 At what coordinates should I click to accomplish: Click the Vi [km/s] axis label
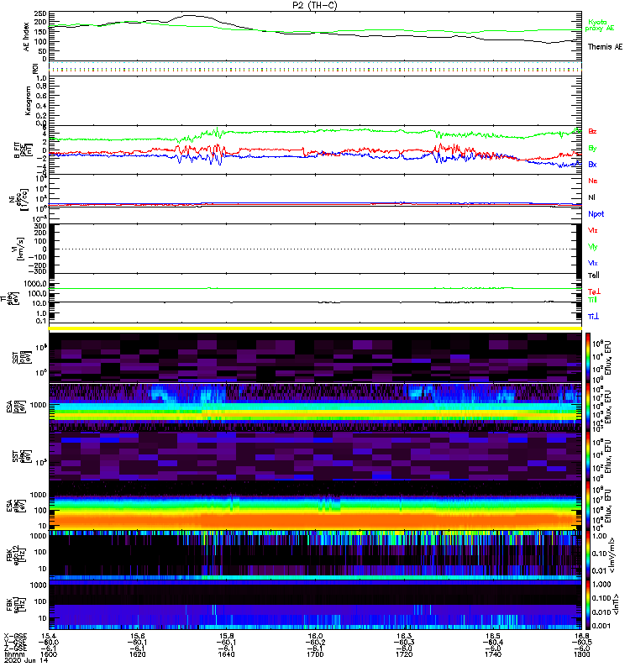[x=19, y=249]
